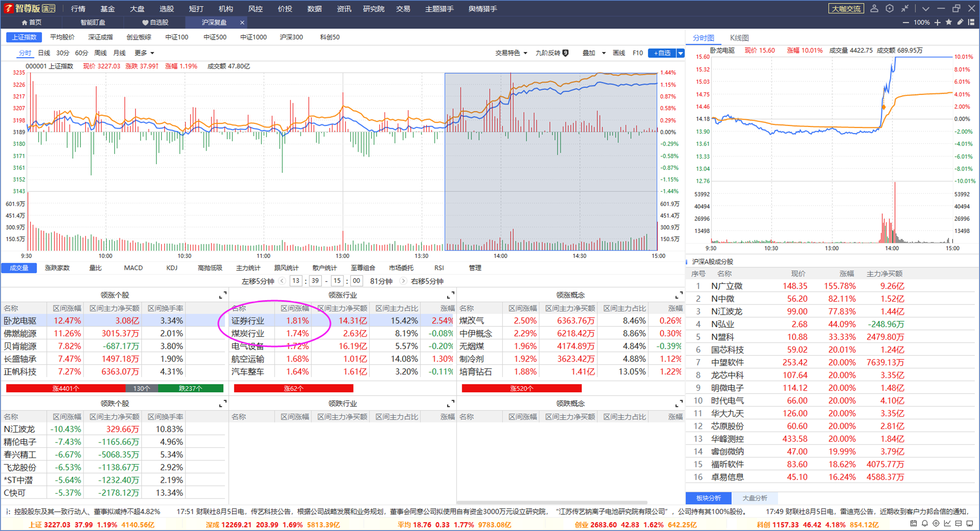Expand the 领跌概念 panel
Screen dimensions: 980x531
[679, 404]
